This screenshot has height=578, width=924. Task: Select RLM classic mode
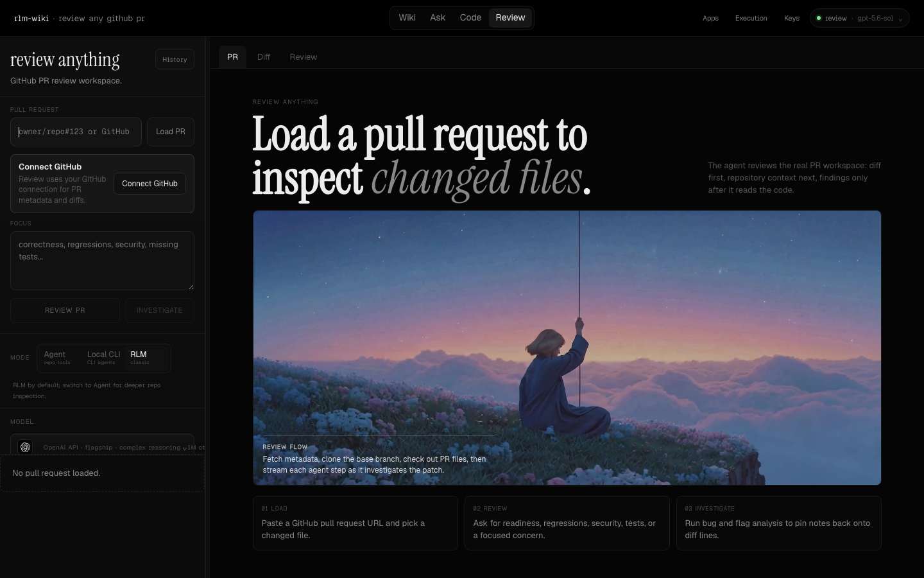point(140,358)
